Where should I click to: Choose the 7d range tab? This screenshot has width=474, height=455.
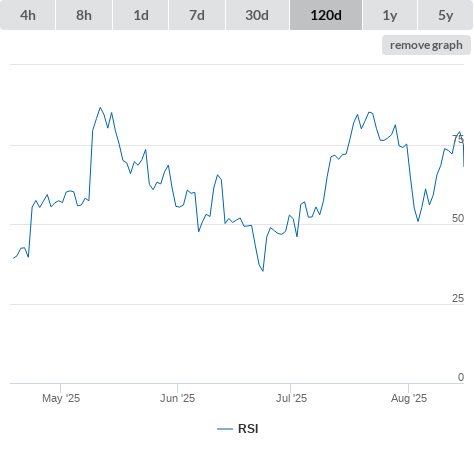(x=197, y=15)
